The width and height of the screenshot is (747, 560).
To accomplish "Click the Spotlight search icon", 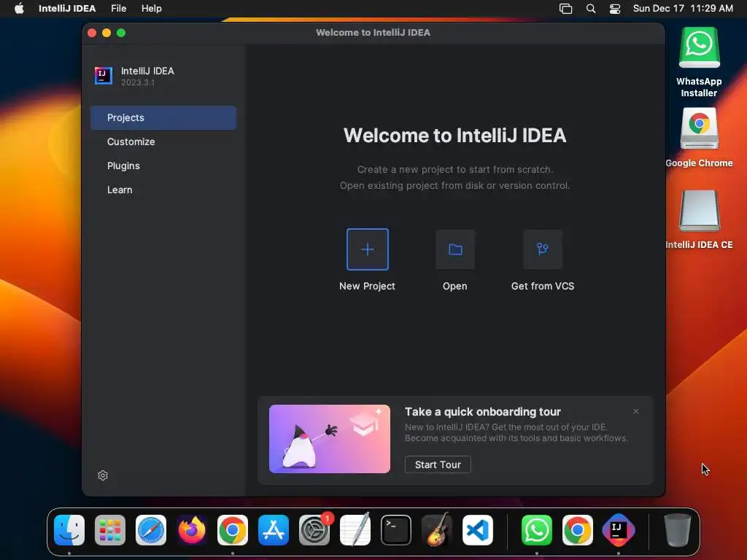I will (x=591, y=9).
